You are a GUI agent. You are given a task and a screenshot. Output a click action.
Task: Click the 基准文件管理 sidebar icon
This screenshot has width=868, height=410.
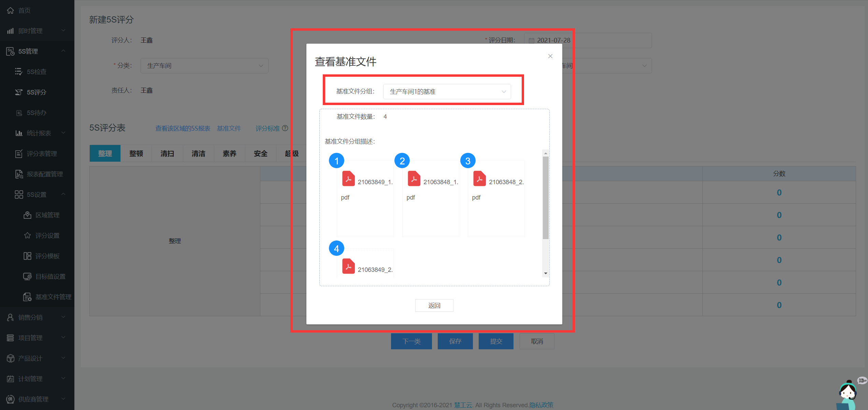(27, 297)
